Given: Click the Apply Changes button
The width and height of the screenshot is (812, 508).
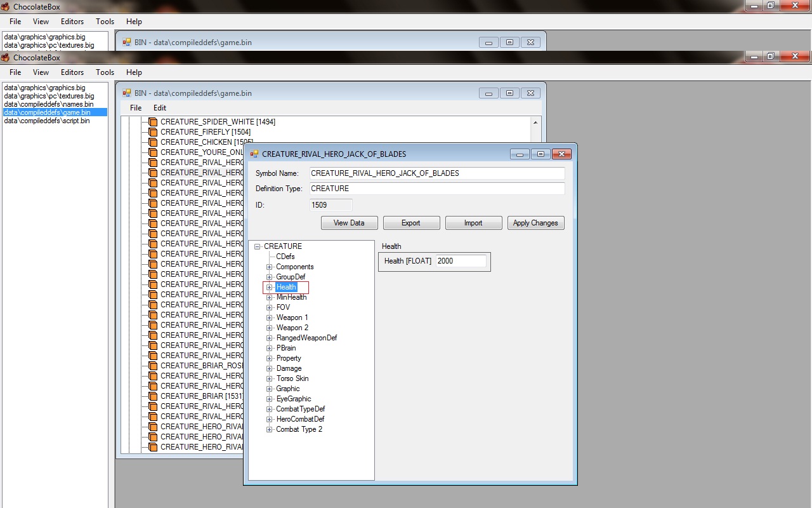Looking at the screenshot, I should (535, 223).
